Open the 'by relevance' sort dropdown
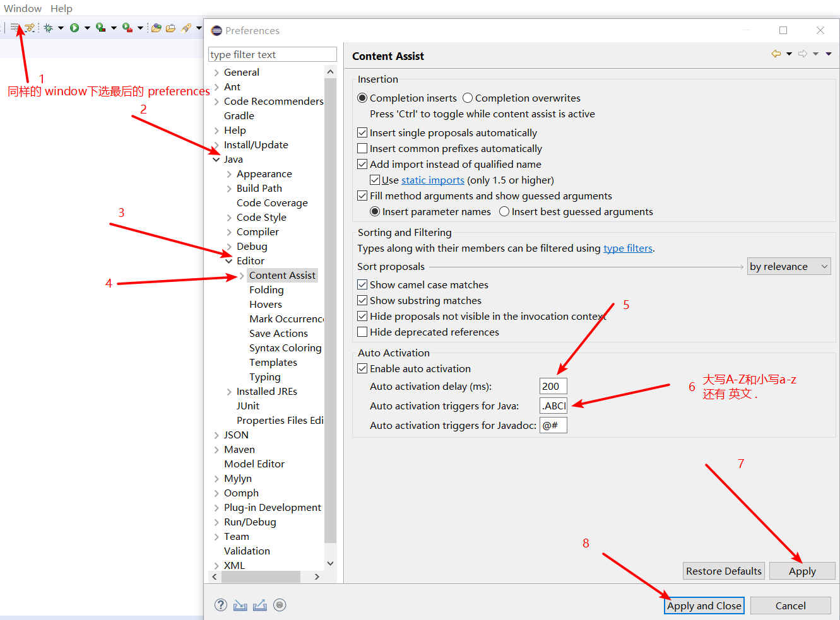The width and height of the screenshot is (840, 620). [789, 266]
